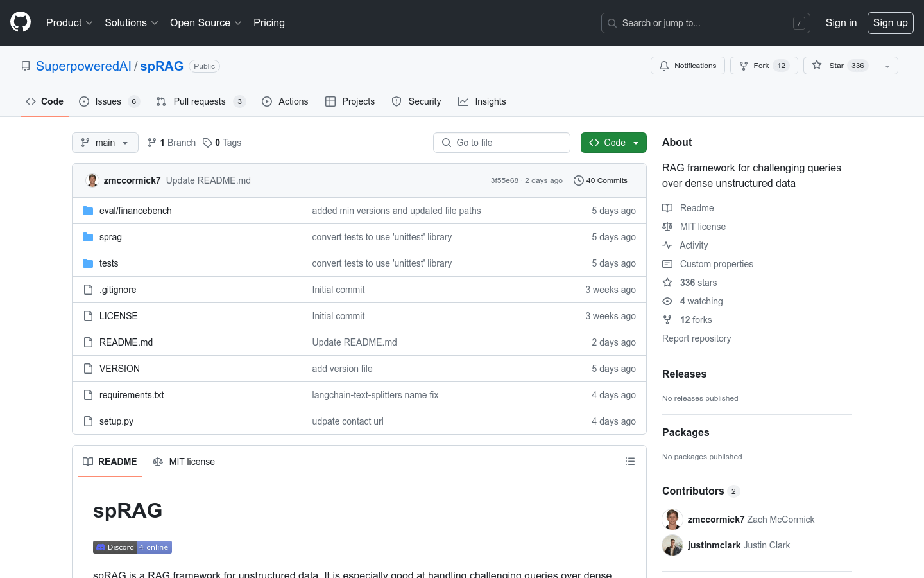The width and height of the screenshot is (924, 578).
Task: Open MIT license link in About section
Action: [694, 227]
